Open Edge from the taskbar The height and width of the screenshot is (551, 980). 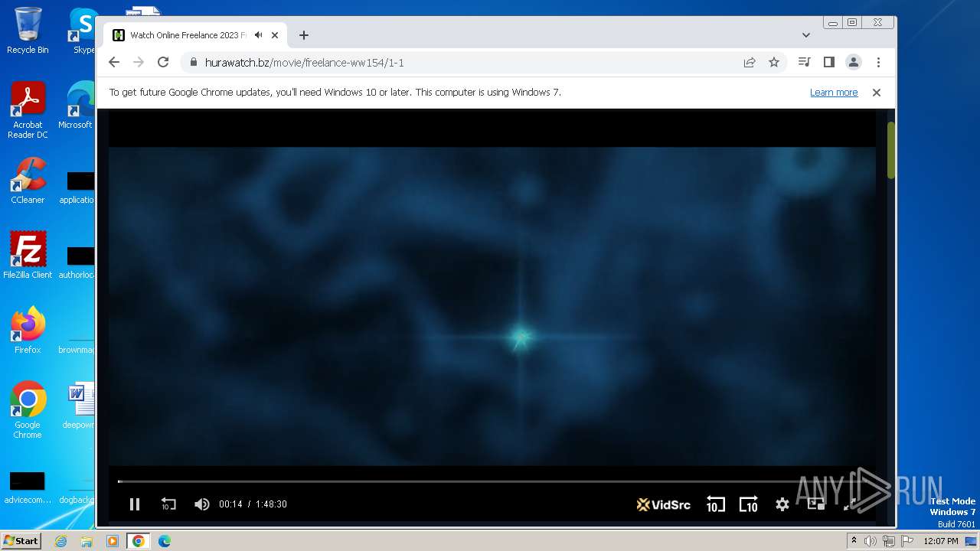coord(165,541)
